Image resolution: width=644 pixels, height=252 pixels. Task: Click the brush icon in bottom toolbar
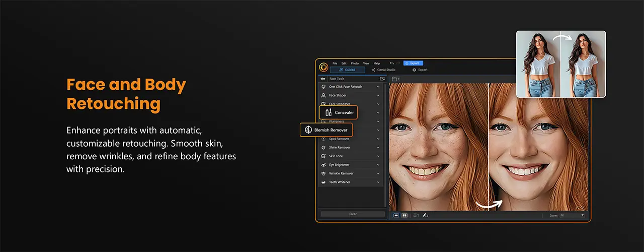tap(425, 215)
